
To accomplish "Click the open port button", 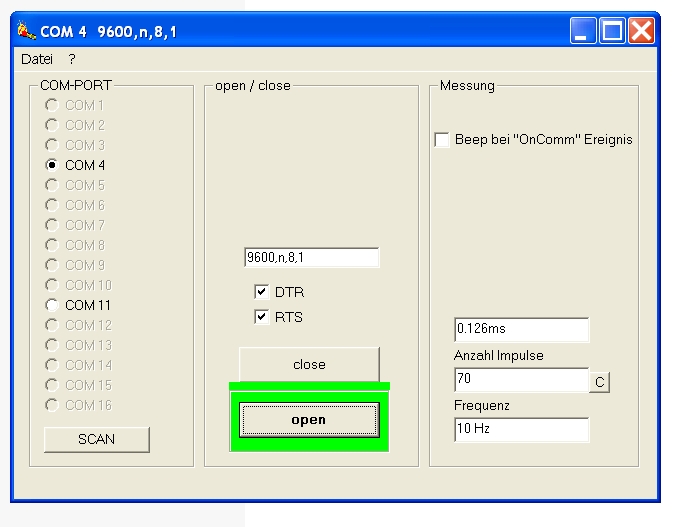I will (309, 420).
